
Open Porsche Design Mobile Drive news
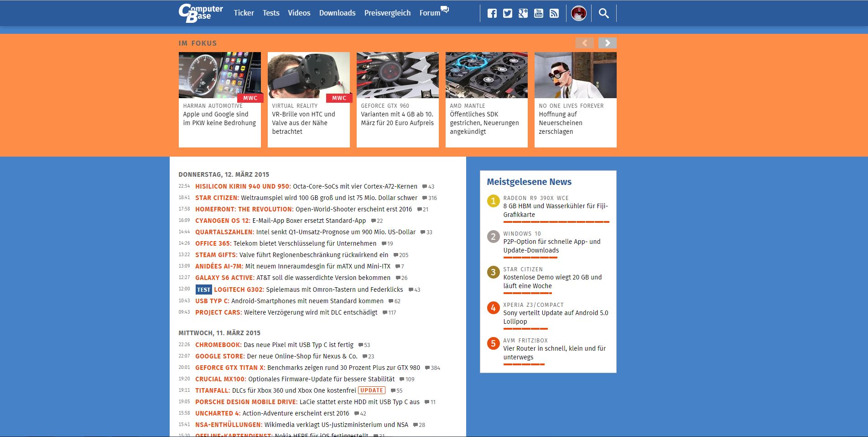[307, 402]
